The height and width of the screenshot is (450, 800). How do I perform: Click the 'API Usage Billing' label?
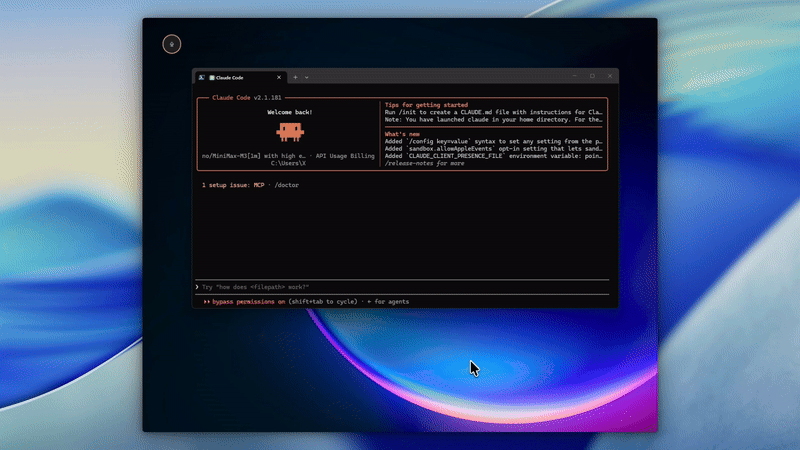[345, 156]
